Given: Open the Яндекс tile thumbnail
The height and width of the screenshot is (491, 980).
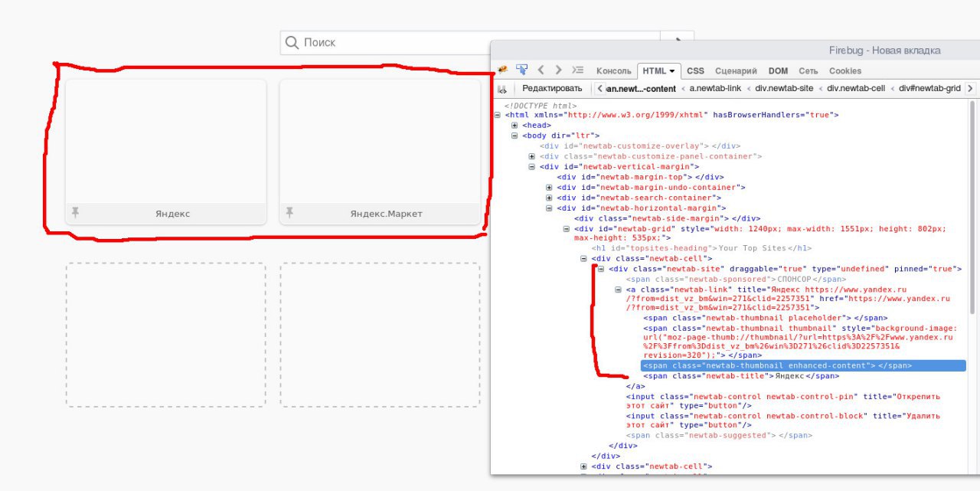Looking at the screenshot, I should (x=166, y=141).
